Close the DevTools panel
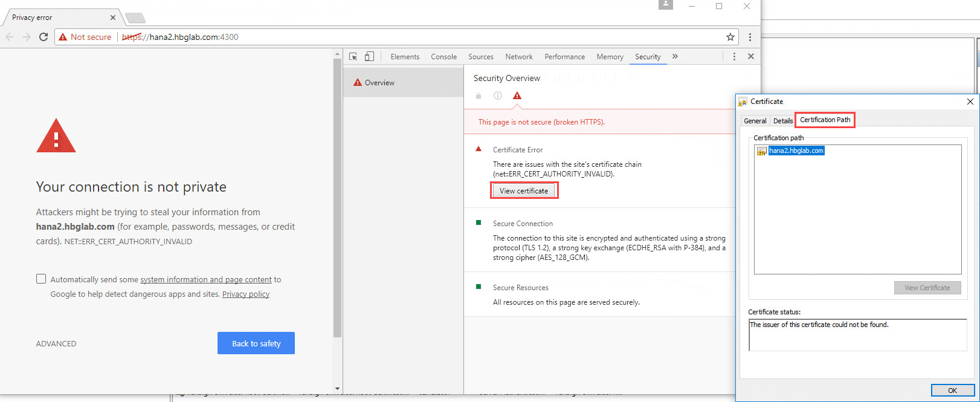The height and width of the screenshot is (402, 980). click(x=751, y=56)
